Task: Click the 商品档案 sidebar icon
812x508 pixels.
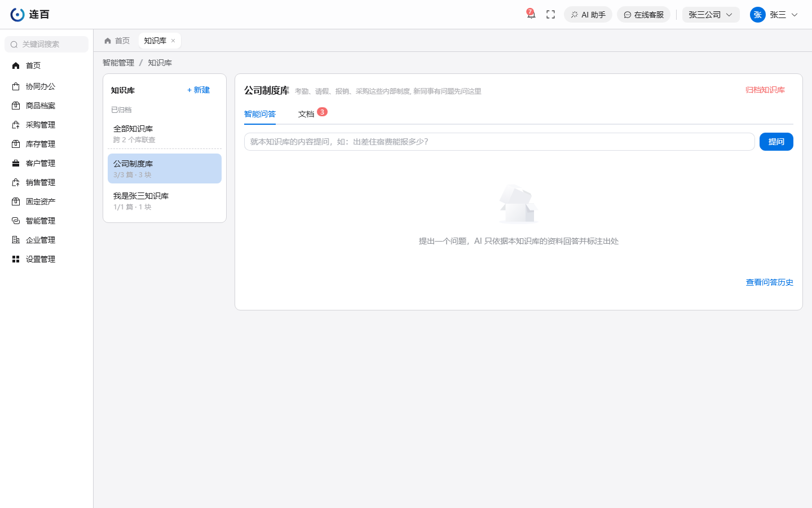Action: coord(16,106)
